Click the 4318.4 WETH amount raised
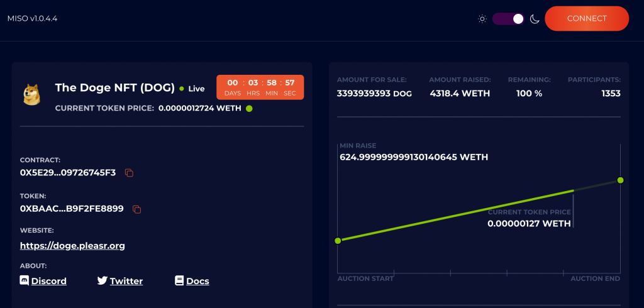Screen dimensions: 644x308 pos(460,94)
